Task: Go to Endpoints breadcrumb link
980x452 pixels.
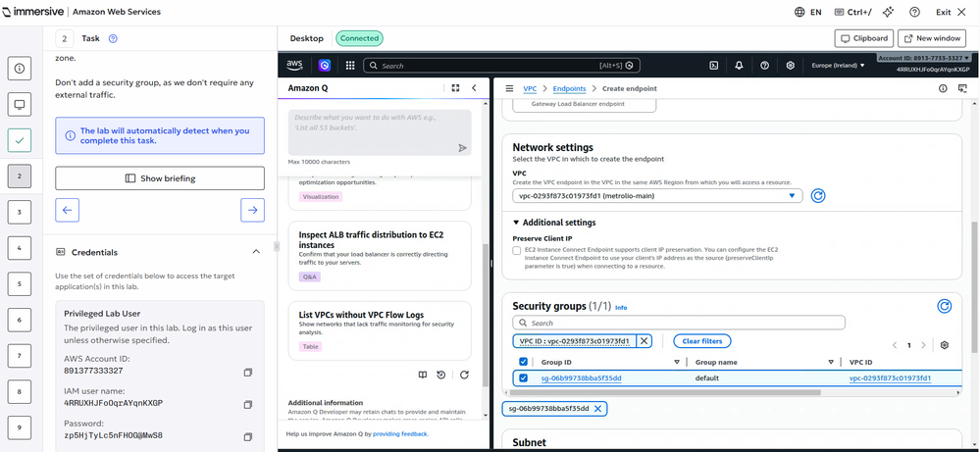Action: (x=570, y=88)
